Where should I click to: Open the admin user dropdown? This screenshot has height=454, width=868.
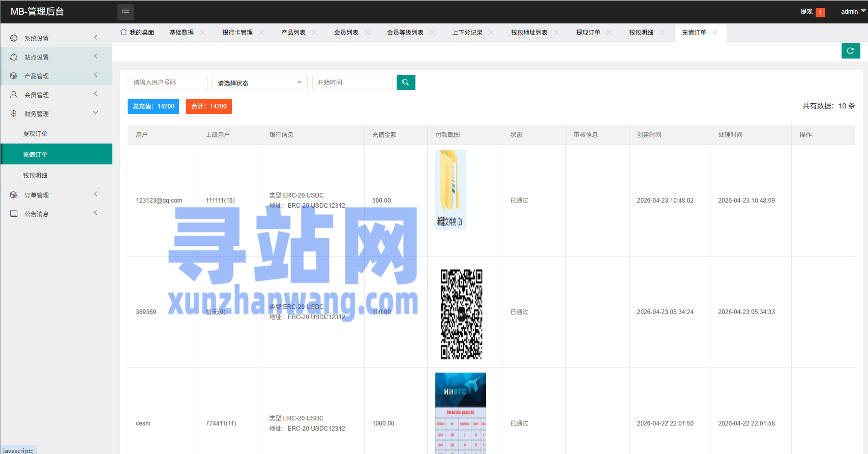click(x=853, y=12)
